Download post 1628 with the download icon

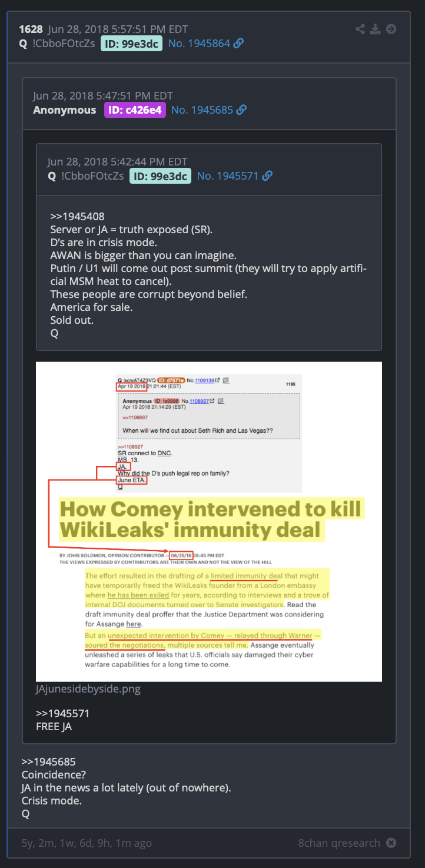pyautogui.click(x=376, y=29)
